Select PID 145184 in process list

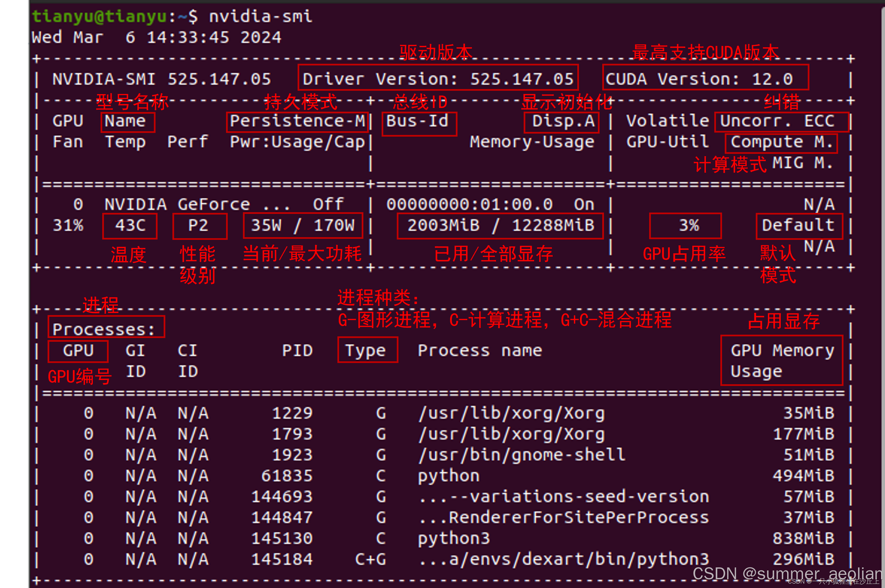282,559
